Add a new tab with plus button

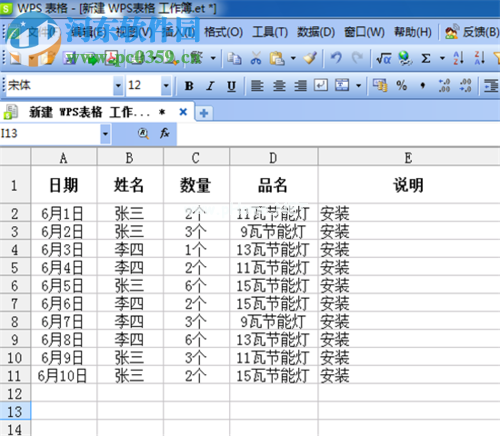[204, 113]
